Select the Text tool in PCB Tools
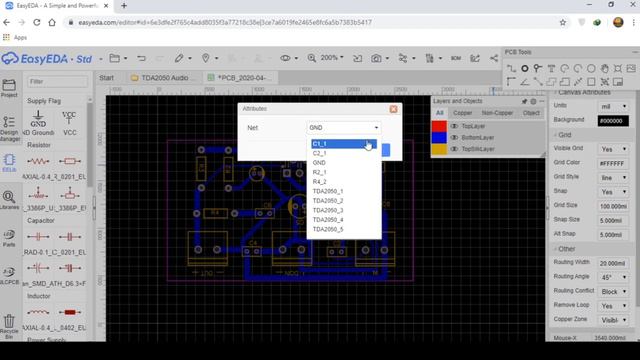Image resolution: width=640 pixels, height=360 pixels. click(x=551, y=68)
